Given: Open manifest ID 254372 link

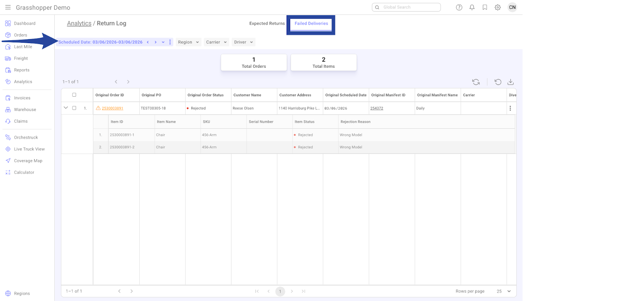Looking at the screenshot, I should click(x=376, y=108).
